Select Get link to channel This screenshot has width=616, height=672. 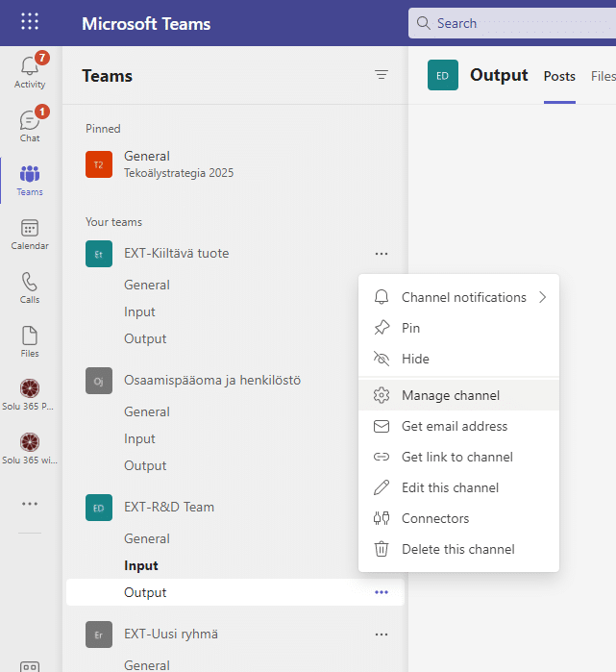click(x=458, y=458)
